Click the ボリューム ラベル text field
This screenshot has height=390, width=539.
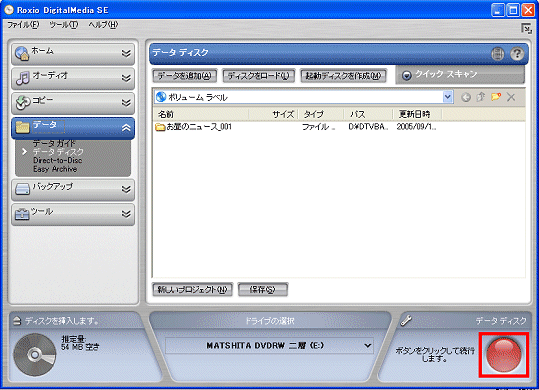point(304,97)
